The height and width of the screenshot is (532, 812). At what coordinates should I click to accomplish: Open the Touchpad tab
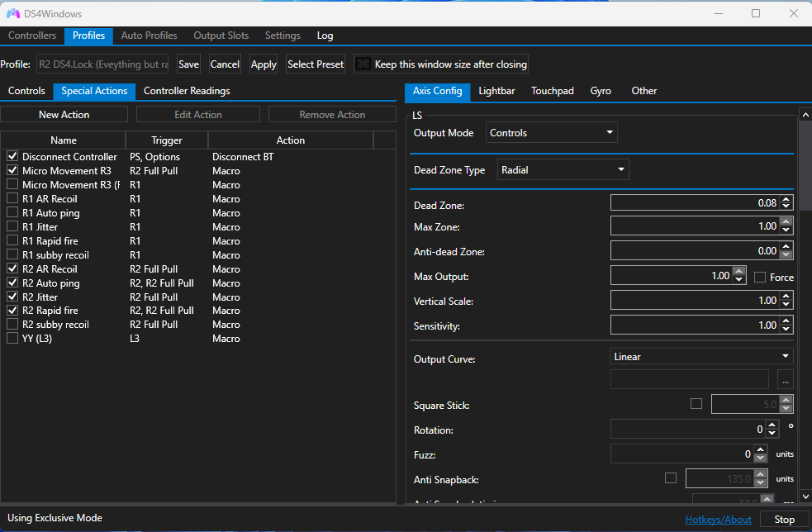(553, 91)
